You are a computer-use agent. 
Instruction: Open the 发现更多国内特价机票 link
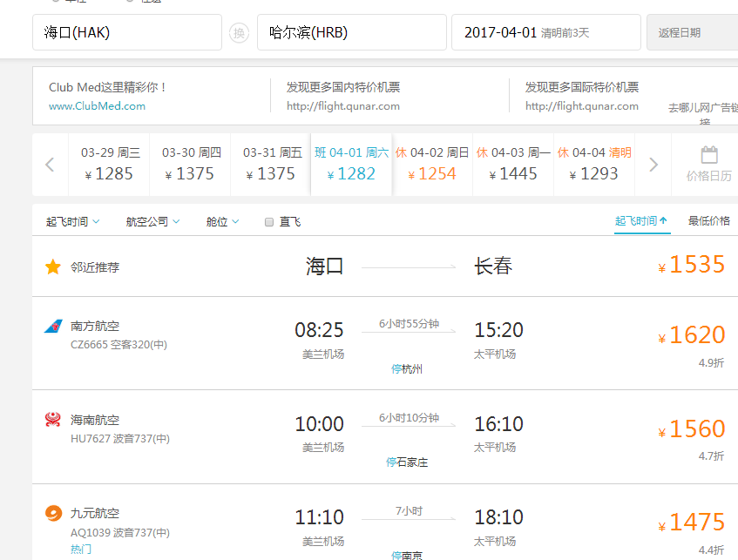343,87
